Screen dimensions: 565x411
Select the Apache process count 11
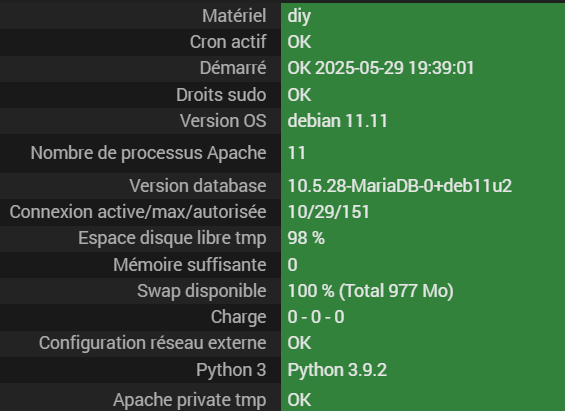pyautogui.click(x=297, y=153)
